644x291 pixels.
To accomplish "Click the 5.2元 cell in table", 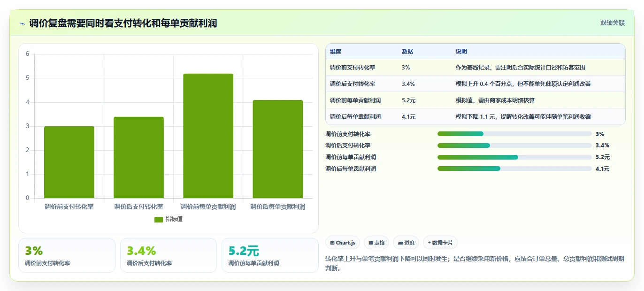I will (409, 100).
